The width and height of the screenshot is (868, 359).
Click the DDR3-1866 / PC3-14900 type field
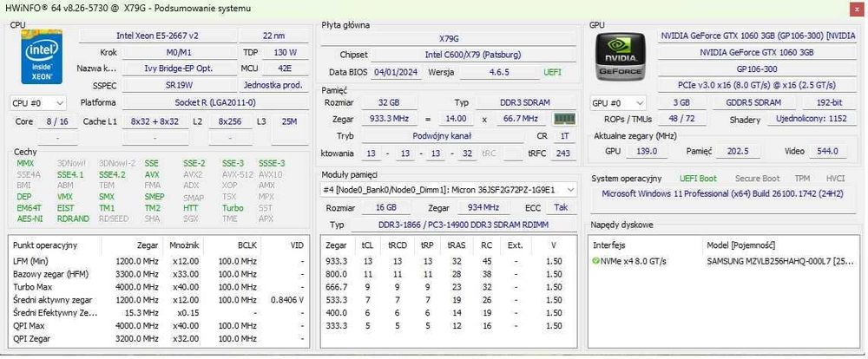(464, 225)
